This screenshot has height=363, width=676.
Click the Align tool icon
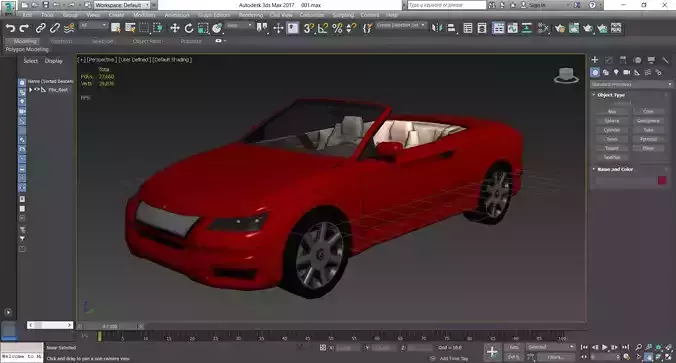click(x=451, y=28)
